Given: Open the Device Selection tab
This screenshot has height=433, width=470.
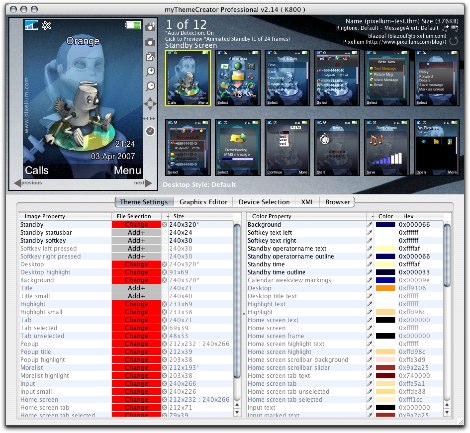Looking at the screenshot, I should click(264, 202).
